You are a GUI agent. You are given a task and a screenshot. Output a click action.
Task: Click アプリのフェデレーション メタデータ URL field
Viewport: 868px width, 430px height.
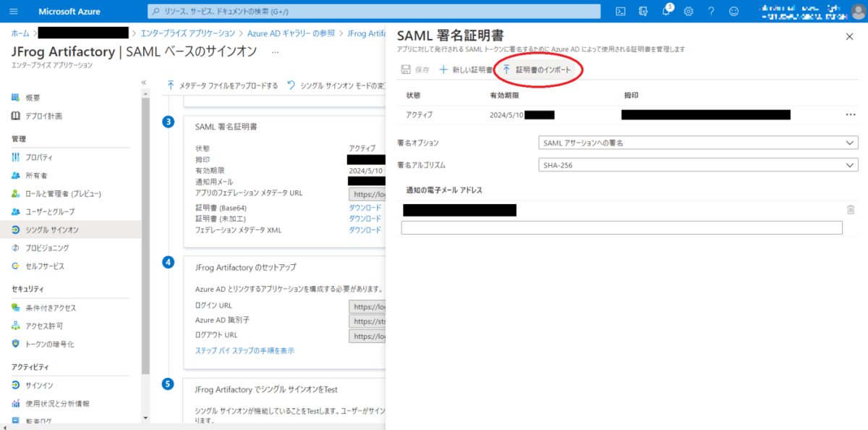pos(367,194)
